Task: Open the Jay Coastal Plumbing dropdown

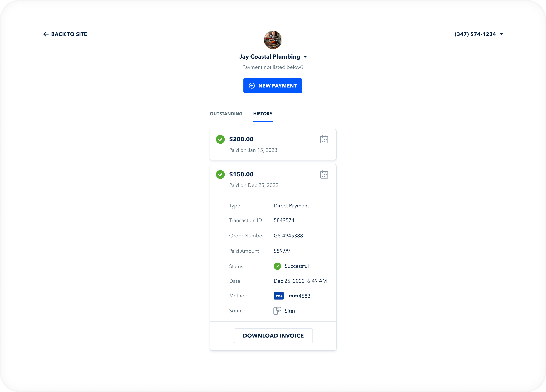Action: point(305,57)
